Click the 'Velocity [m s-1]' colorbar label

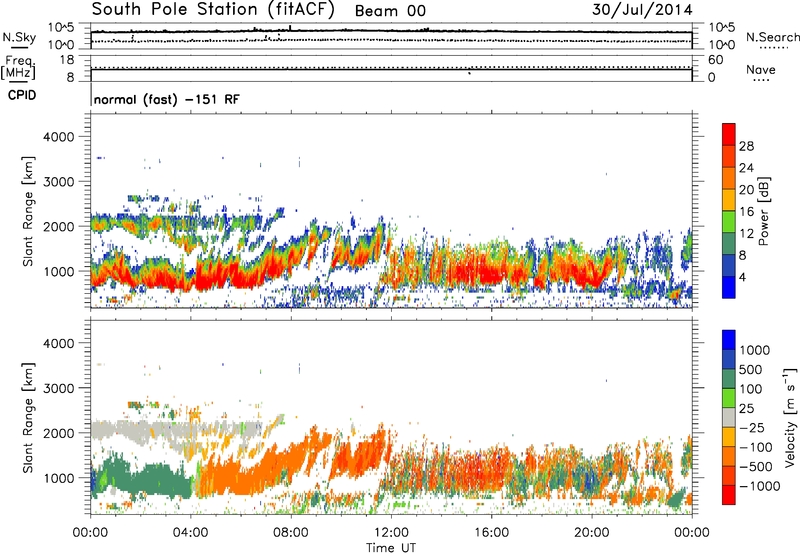click(x=789, y=417)
